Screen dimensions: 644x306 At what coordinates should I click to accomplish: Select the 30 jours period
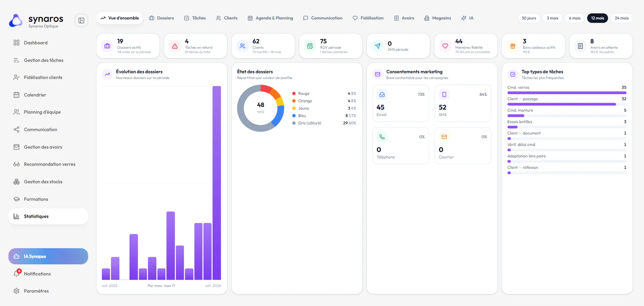(x=529, y=18)
